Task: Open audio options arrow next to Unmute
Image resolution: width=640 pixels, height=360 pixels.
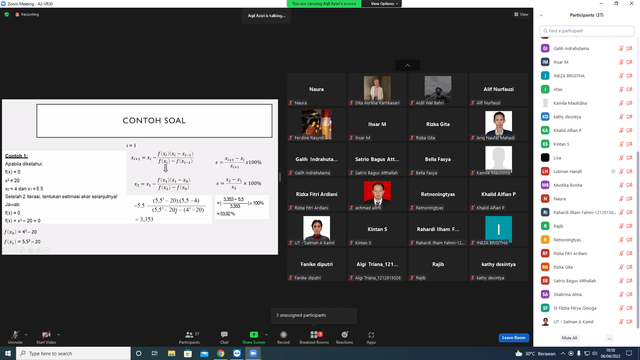Action: [26, 335]
